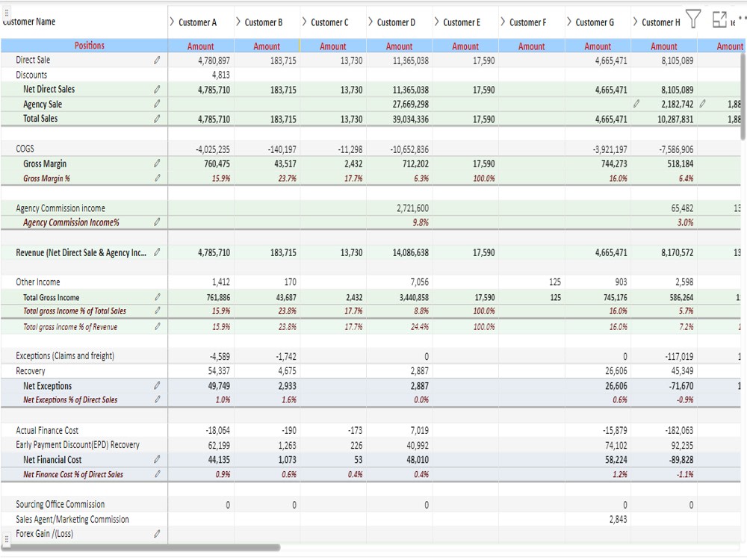Click the pencil icon next to Total Gross Income

(x=157, y=296)
